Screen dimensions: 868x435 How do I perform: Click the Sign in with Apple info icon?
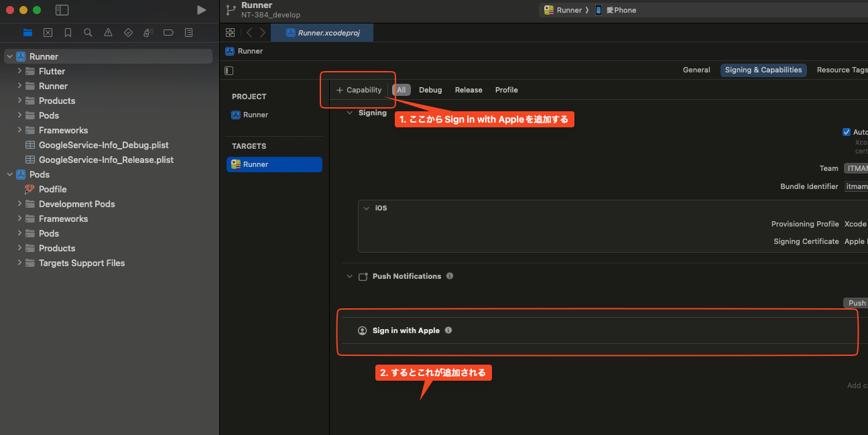pyautogui.click(x=448, y=330)
